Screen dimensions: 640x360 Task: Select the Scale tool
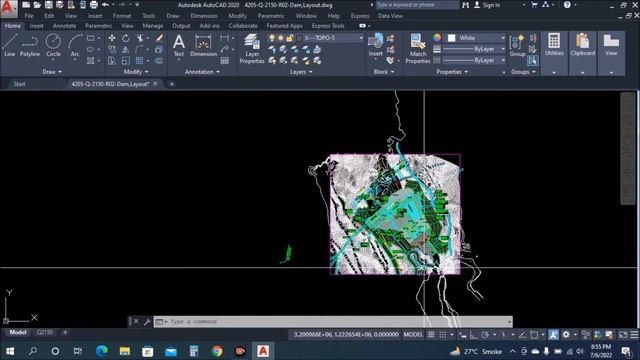(x=126, y=61)
